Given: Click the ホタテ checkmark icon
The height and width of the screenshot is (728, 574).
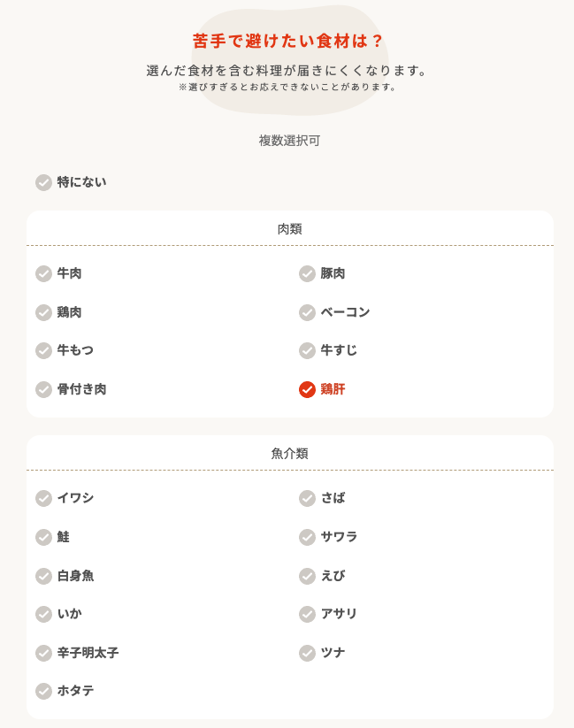Looking at the screenshot, I should [x=43, y=691].
